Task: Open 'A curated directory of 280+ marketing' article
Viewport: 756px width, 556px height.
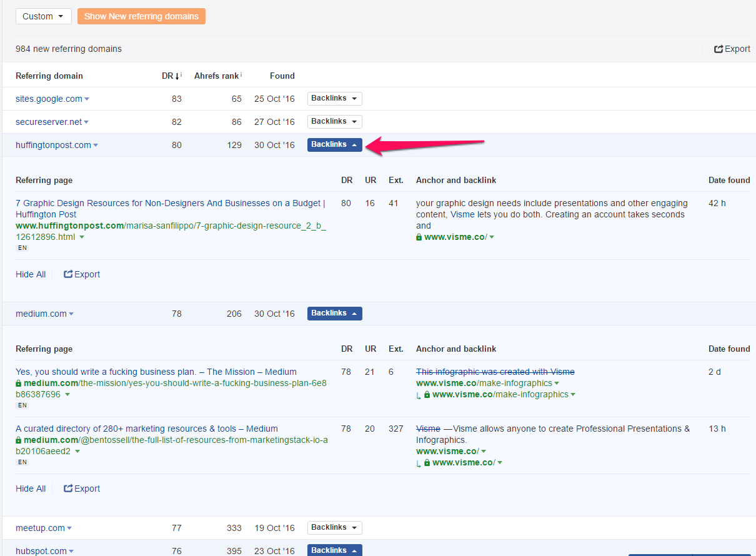Action: 147,429
